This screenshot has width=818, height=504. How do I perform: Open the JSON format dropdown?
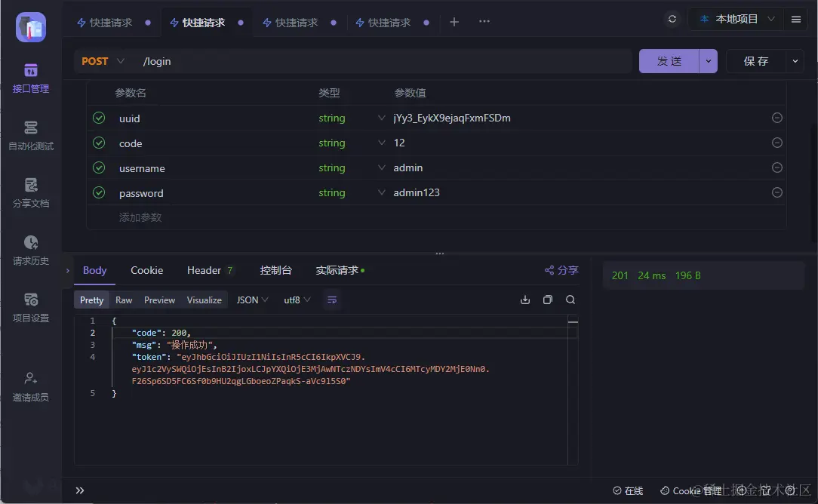tap(253, 300)
